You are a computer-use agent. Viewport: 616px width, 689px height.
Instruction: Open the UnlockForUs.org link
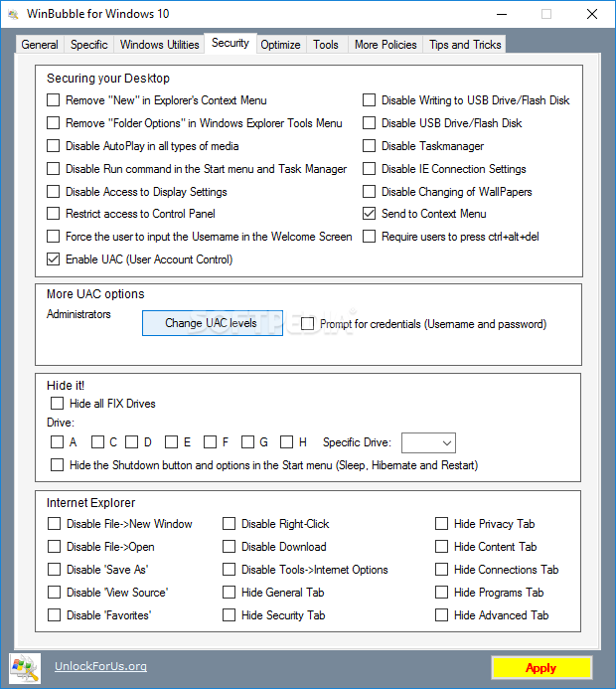tap(100, 666)
